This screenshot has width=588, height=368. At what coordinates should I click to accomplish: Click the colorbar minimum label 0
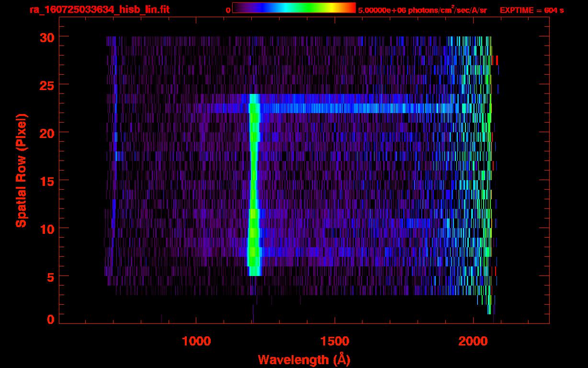(228, 10)
